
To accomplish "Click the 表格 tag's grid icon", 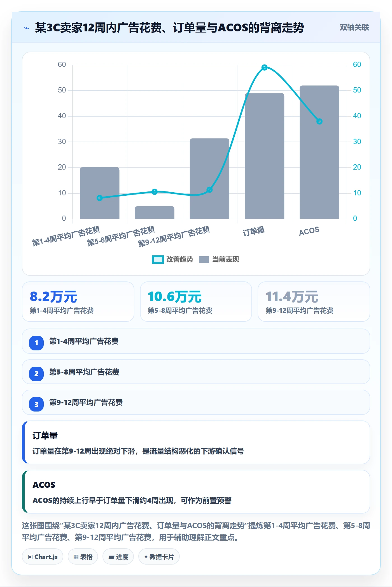I will [76, 557].
